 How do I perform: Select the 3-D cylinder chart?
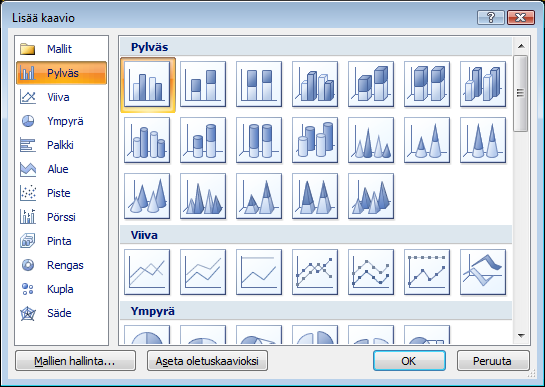pos(315,140)
